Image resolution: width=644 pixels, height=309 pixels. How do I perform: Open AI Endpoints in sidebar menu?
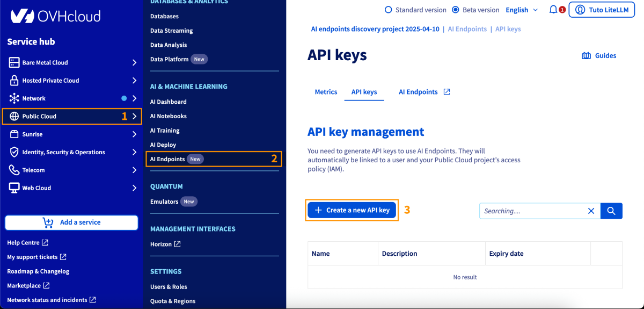[167, 159]
